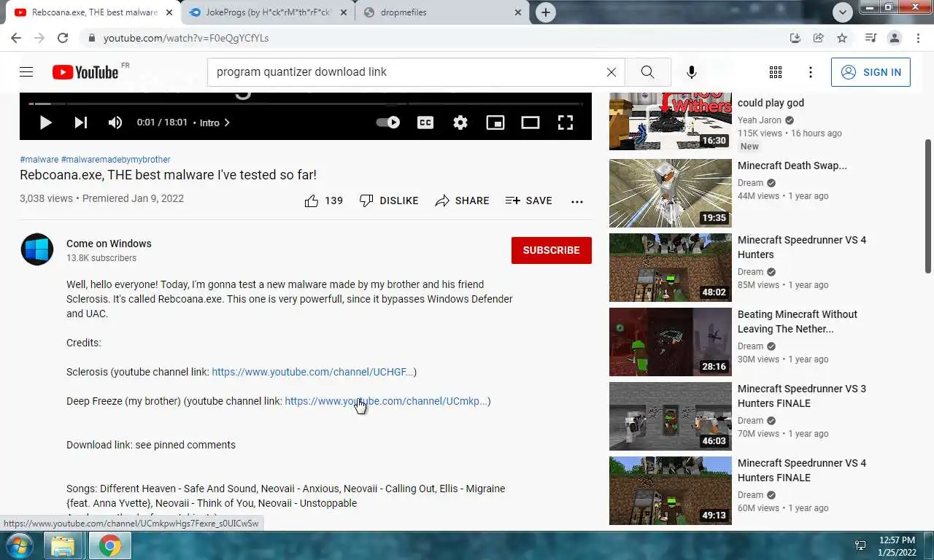
Task: Open more actions menu beside SAVE
Action: [577, 201]
